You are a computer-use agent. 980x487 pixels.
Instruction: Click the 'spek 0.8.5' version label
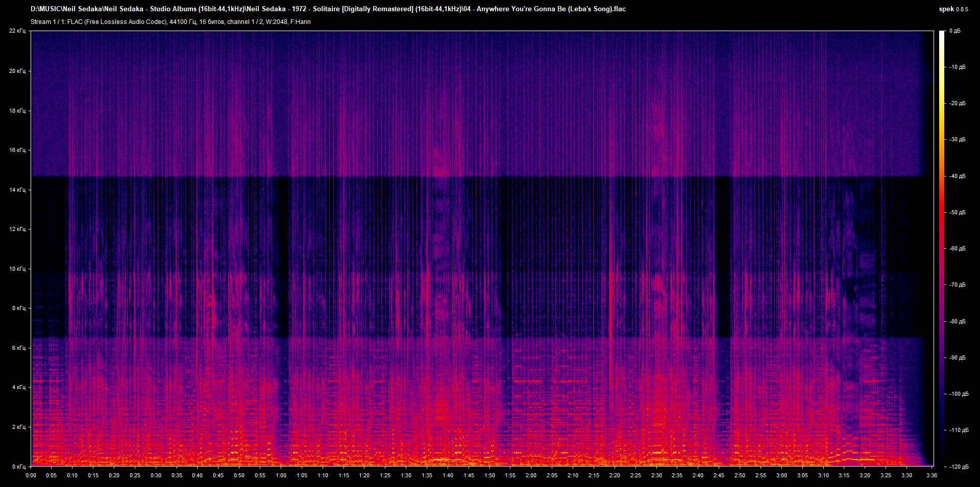[953, 9]
